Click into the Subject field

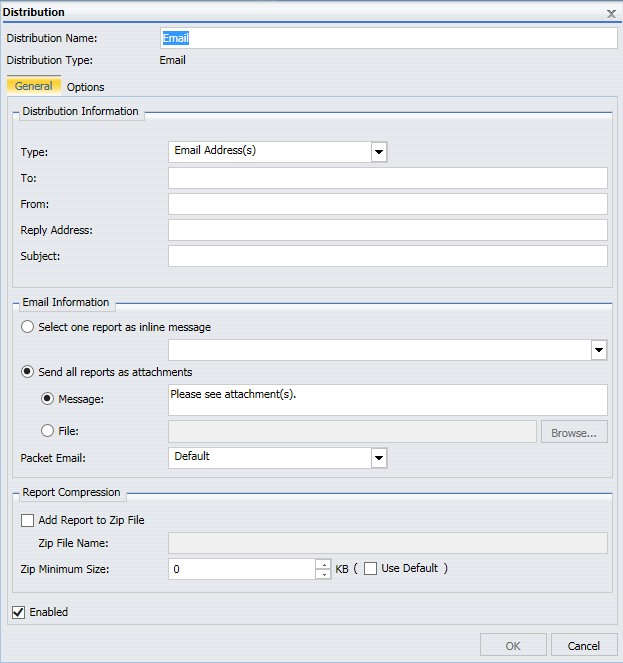coord(388,256)
